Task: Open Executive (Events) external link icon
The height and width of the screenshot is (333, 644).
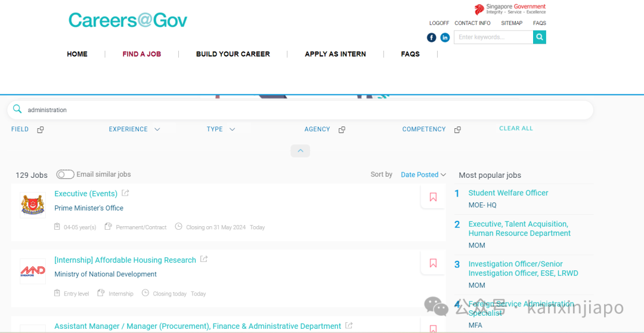Action: click(x=125, y=193)
